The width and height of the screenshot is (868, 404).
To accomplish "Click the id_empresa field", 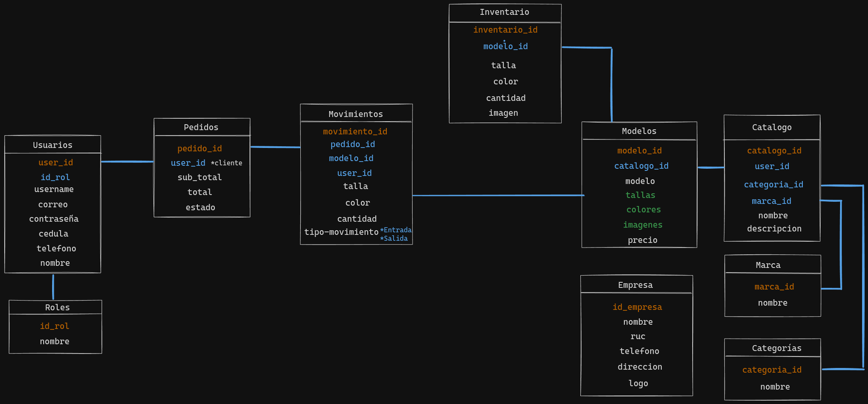I will [x=637, y=307].
